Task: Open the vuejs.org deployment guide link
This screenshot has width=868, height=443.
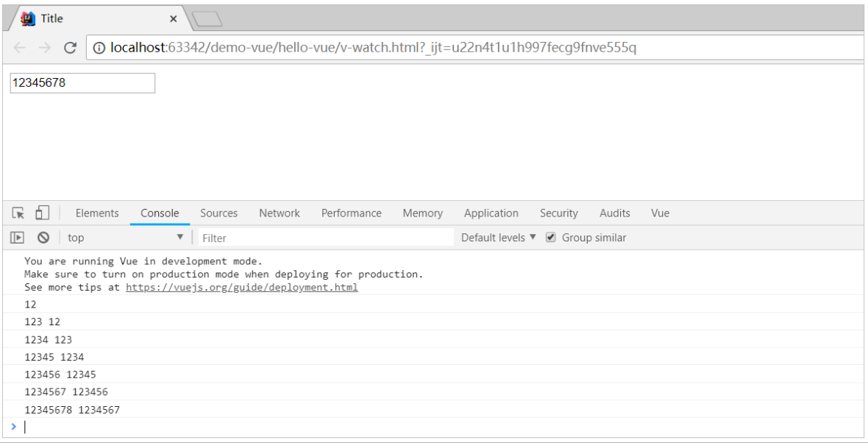Action: [242, 288]
